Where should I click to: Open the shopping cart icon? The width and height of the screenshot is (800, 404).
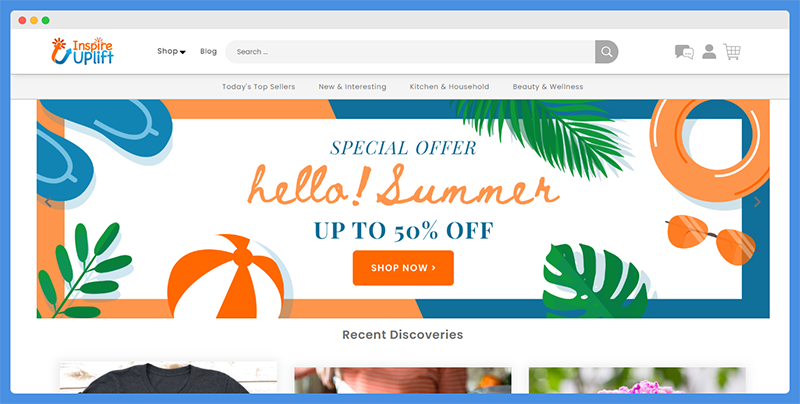tap(732, 52)
